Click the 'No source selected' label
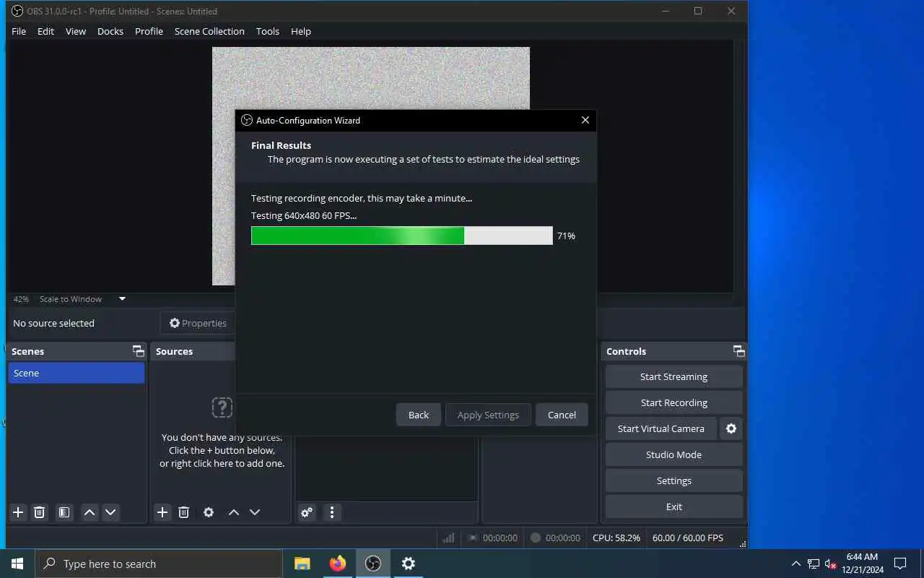924x578 pixels. click(x=53, y=323)
